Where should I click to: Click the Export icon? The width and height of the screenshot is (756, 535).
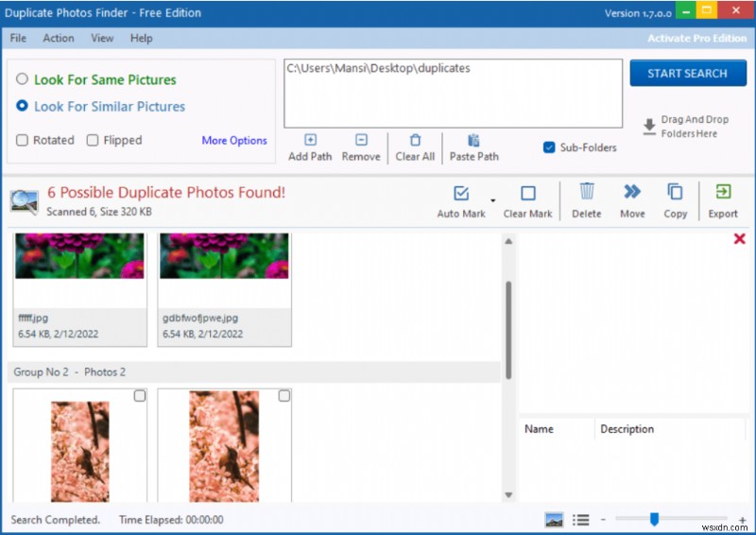723,192
